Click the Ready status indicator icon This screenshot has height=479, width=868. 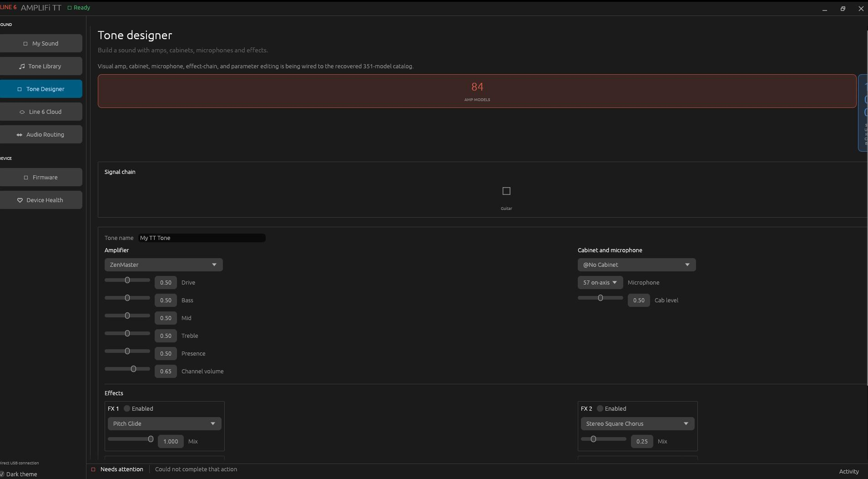(70, 8)
